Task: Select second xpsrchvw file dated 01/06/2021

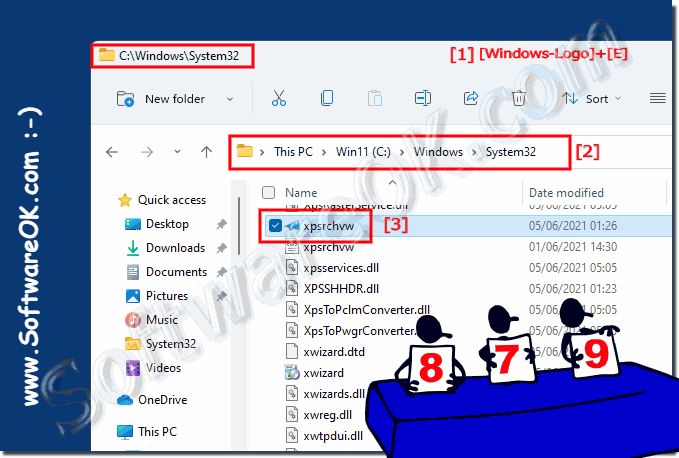Action: coord(328,247)
